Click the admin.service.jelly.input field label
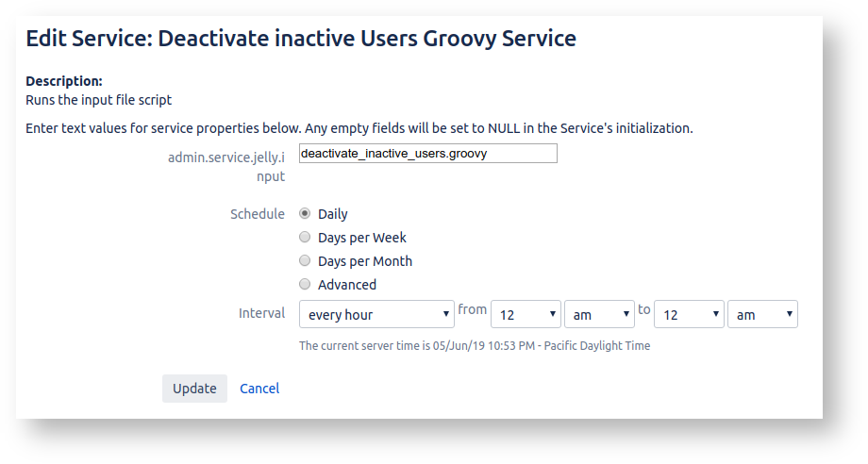Viewport: 868px width, 464px height. pyautogui.click(x=226, y=167)
